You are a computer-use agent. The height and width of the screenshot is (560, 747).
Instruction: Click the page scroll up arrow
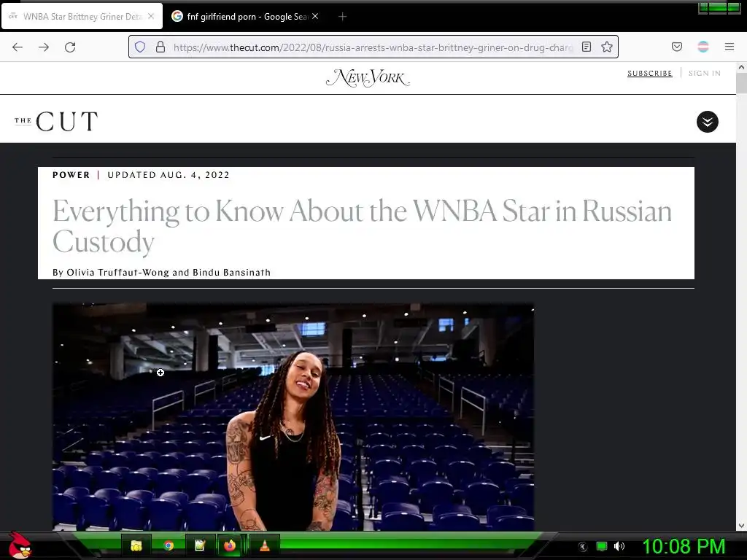pyautogui.click(x=741, y=68)
